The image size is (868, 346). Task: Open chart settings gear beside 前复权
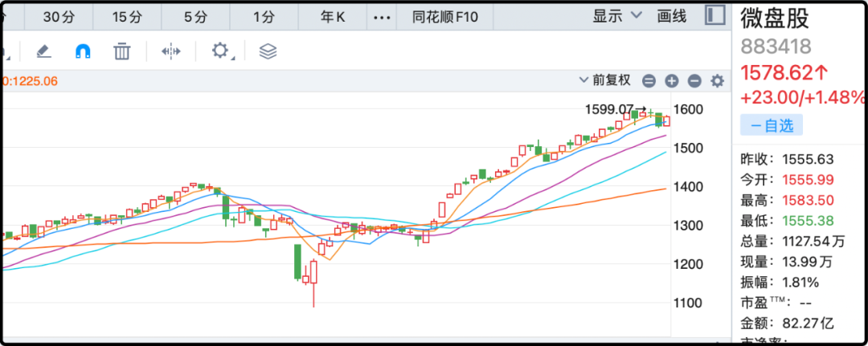(717, 81)
